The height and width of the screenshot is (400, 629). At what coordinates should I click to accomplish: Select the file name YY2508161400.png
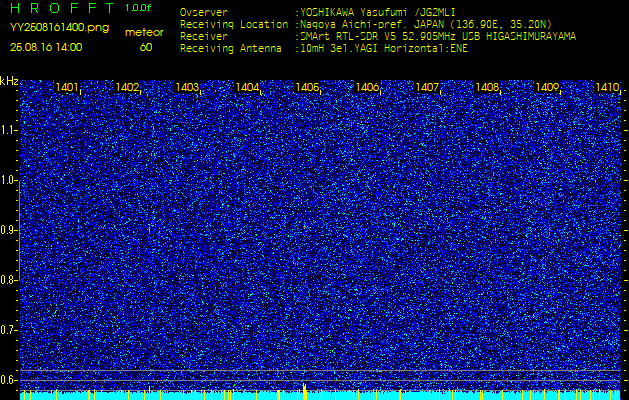click(x=59, y=28)
